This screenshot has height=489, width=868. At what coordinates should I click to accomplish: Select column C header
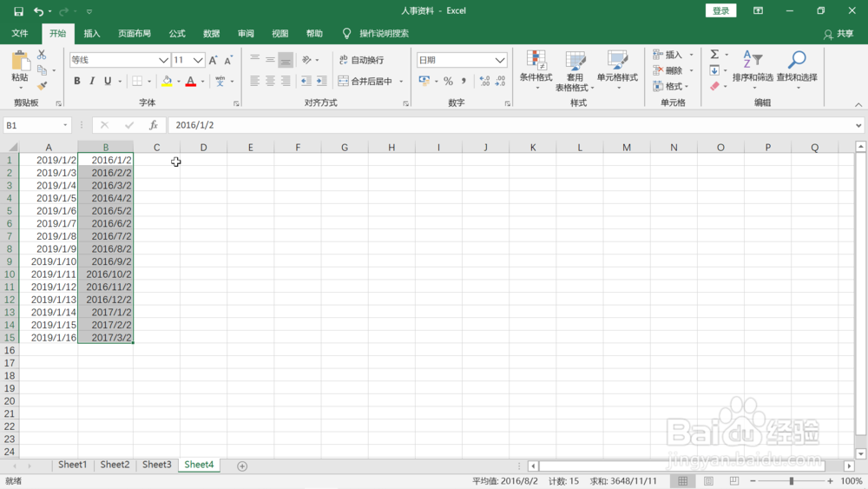(x=156, y=148)
